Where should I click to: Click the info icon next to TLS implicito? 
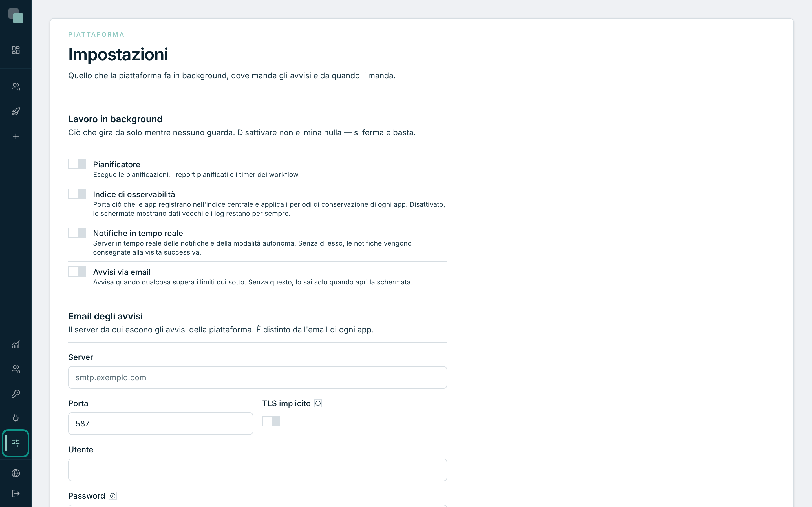318,403
